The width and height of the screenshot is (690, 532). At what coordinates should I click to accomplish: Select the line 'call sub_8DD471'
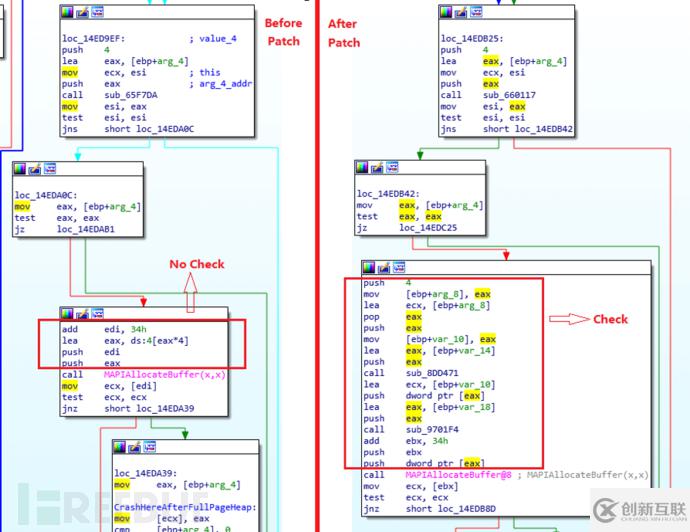[x=411, y=373]
